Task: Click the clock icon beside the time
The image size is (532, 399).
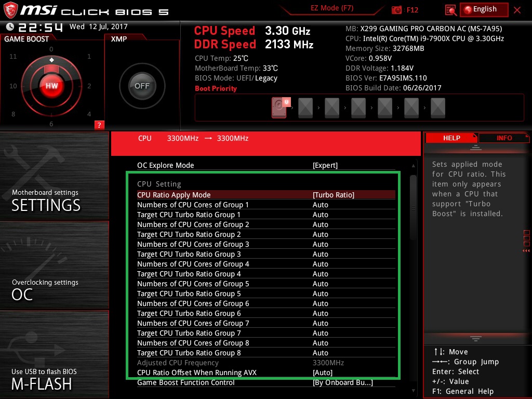Action: [10, 26]
